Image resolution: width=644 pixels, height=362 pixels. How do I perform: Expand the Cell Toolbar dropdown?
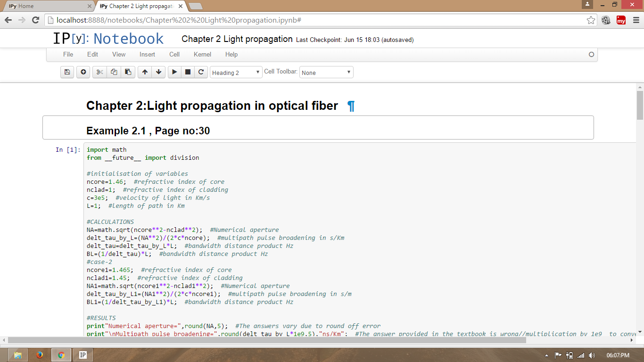pos(326,73)
